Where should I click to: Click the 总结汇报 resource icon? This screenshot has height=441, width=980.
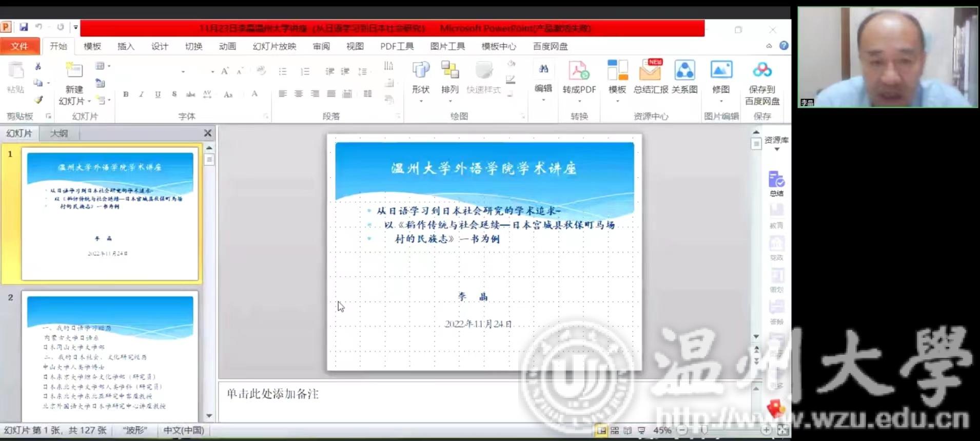coord(650,71)
